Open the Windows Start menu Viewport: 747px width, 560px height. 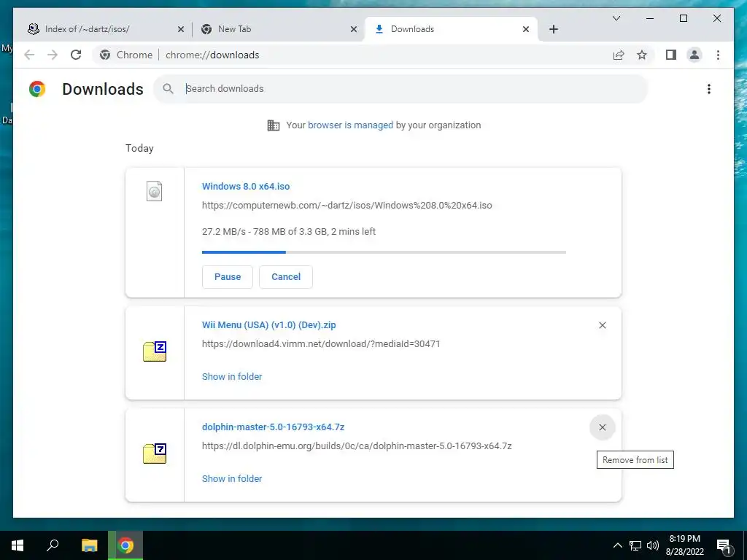(x=18, y=545)
